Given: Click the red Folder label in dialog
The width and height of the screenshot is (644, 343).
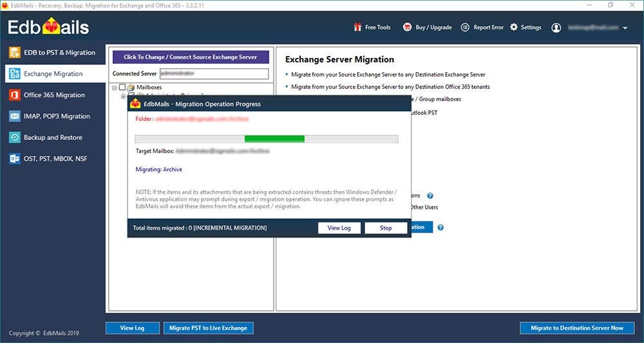Looking at the screenshot, I should (144, 119).
